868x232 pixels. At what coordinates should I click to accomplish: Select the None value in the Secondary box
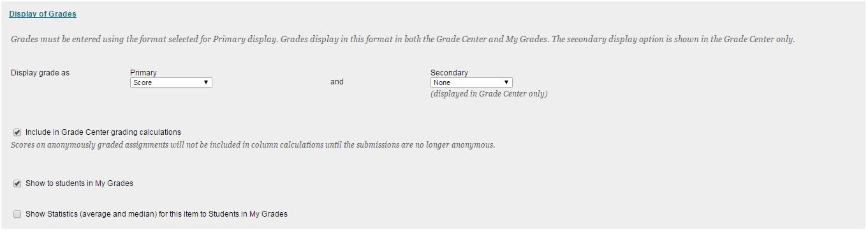[442, 82]
